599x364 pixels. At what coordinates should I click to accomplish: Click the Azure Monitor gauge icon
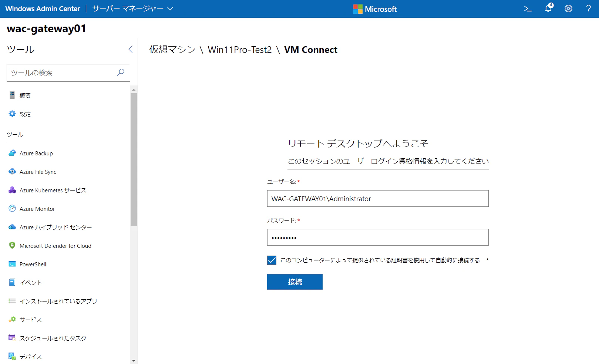point(12,208)
